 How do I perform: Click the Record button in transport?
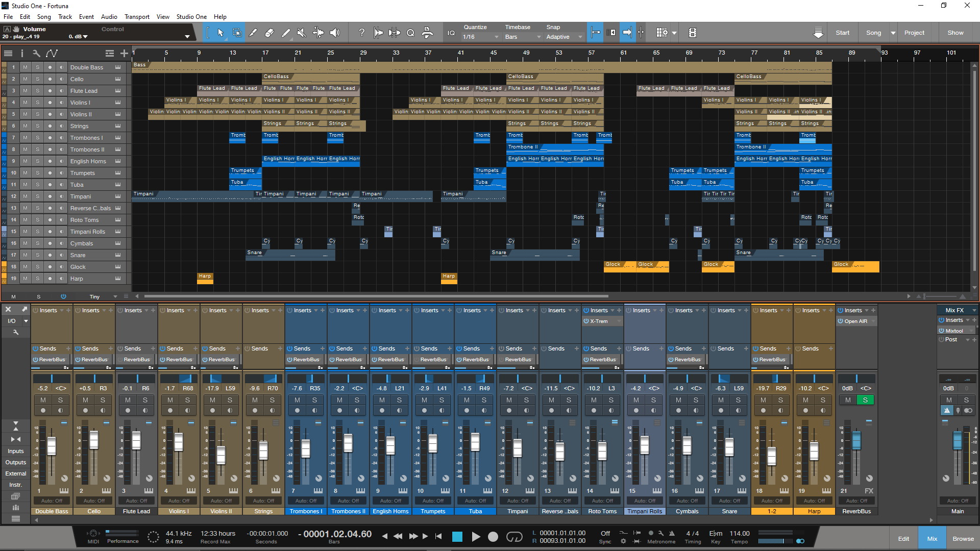click(x=493, y=536)
